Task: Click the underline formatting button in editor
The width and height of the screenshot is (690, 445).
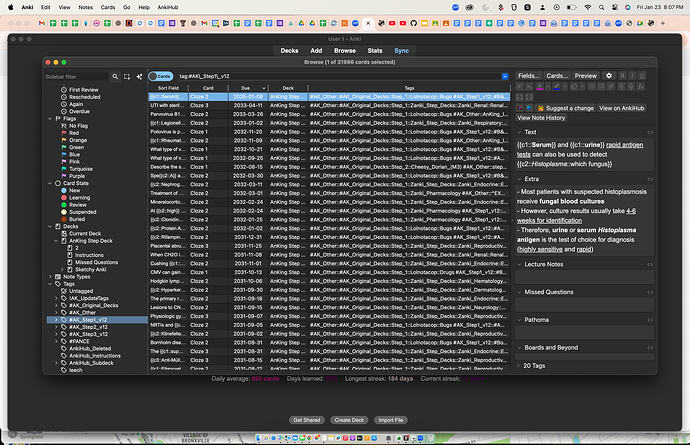Action: coord(642,76)
